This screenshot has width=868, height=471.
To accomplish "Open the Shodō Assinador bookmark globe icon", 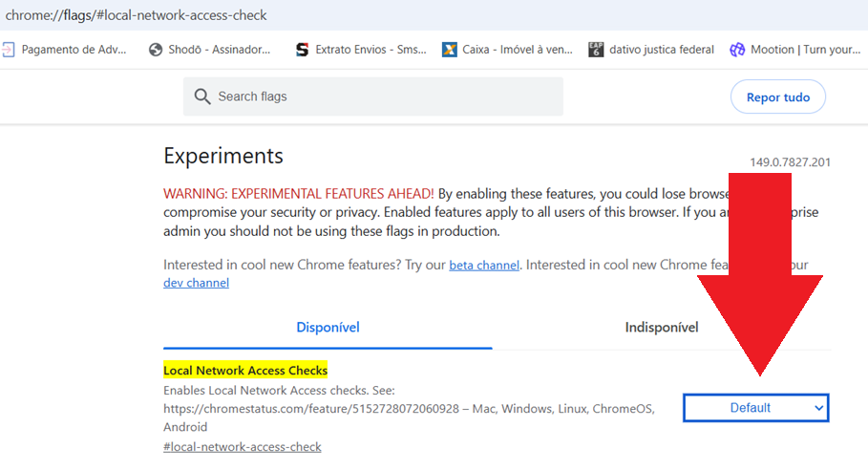I will click(x=156, y=50).
